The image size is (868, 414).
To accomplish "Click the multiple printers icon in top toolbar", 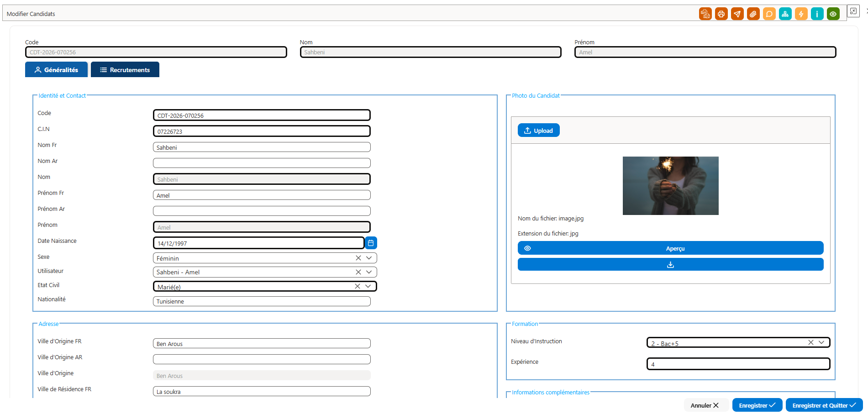I will click(x=705, y=14).
